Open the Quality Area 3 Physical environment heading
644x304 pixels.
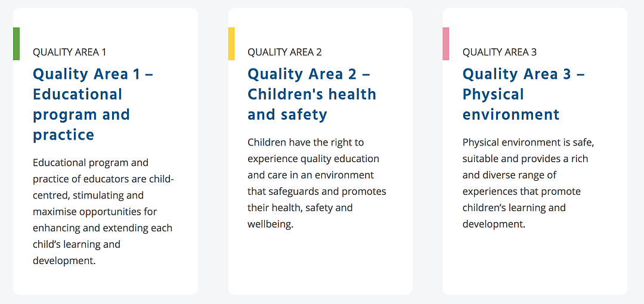pyautogui.click(x=524, y=94)
